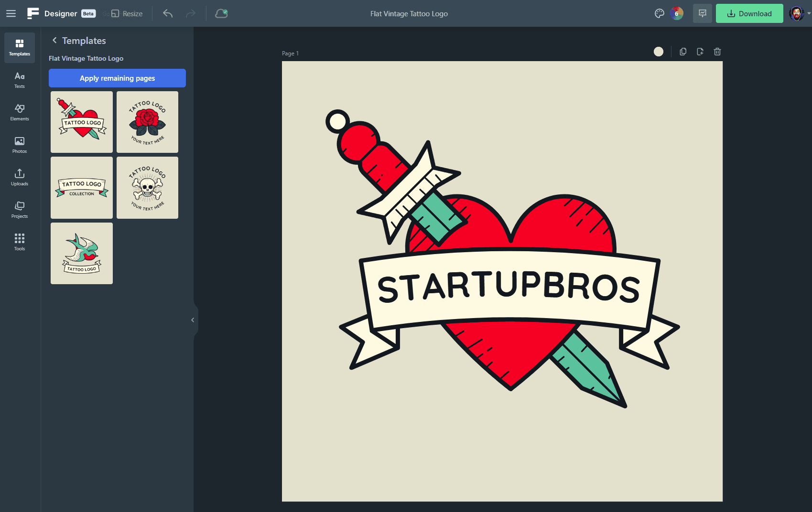This screenshot has height=512, width=812.
Task: Select the Templates sidebar tab
Action: point(20,48)
